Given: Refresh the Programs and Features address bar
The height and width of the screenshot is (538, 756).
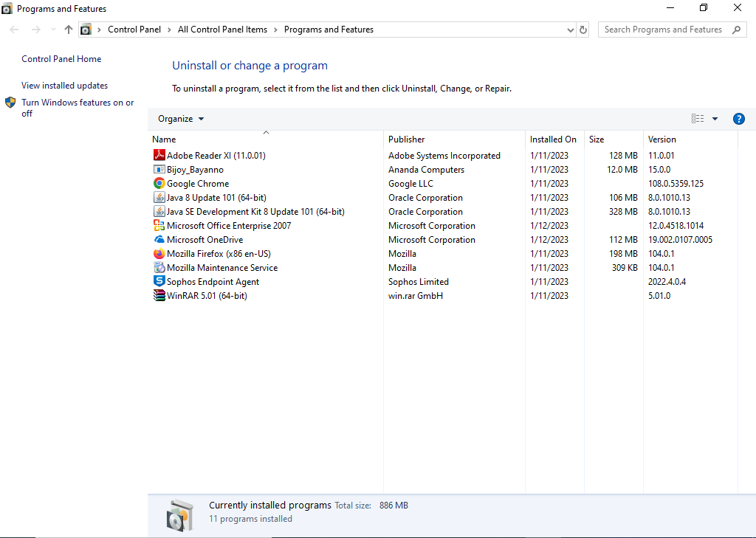Looking at the screenshot, I should [x=583, y=30].
